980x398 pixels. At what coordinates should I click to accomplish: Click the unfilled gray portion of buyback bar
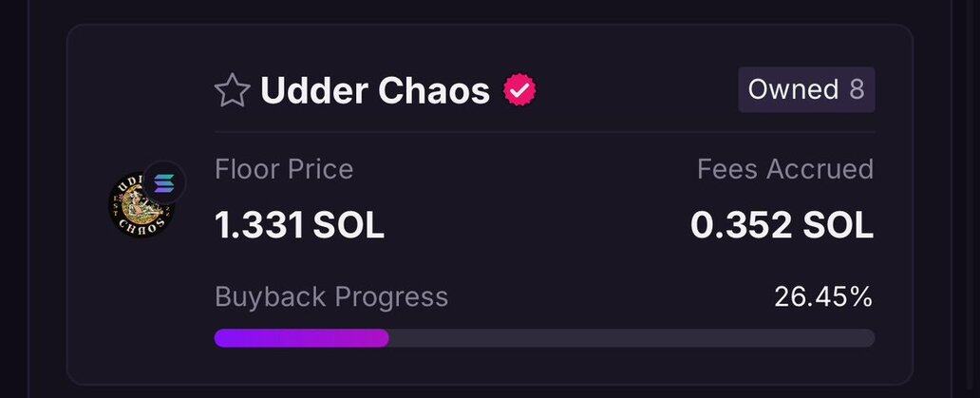(x=631, y=338)
